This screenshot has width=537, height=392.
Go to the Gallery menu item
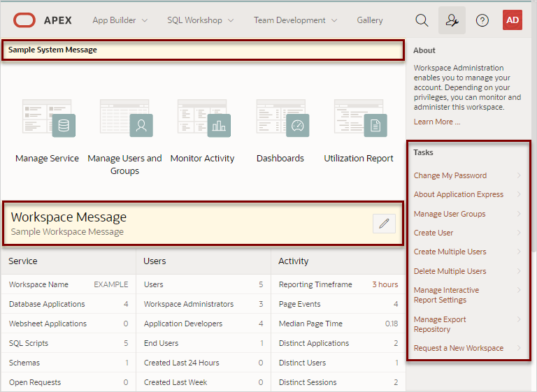click(369, 20)
